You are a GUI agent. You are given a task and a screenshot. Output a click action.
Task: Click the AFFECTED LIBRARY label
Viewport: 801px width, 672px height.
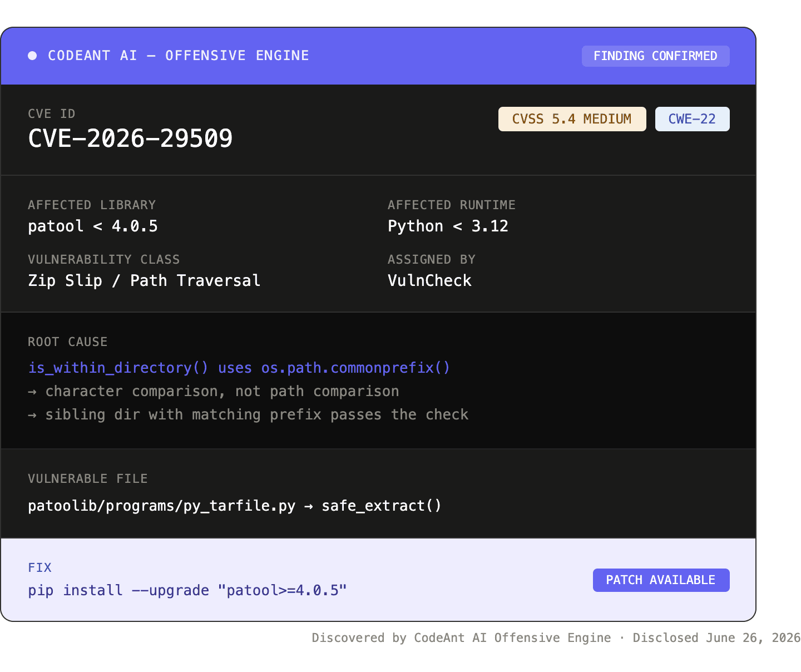[92, 205]
